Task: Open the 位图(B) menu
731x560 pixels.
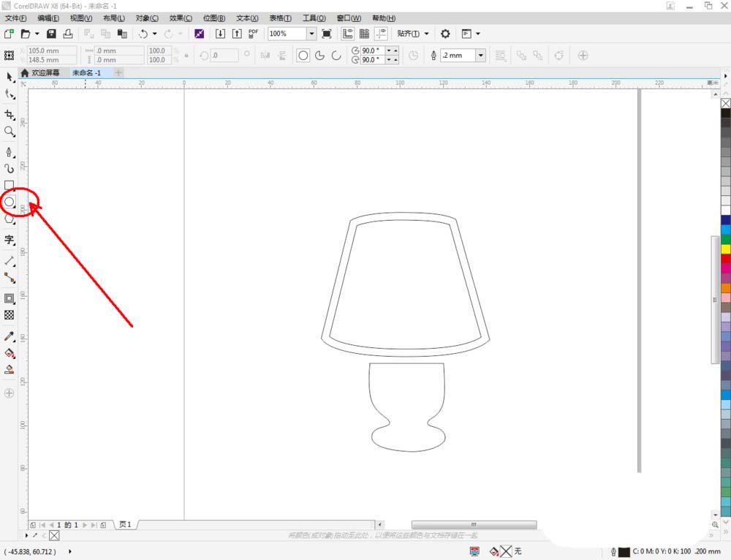Action: (214, 18)
